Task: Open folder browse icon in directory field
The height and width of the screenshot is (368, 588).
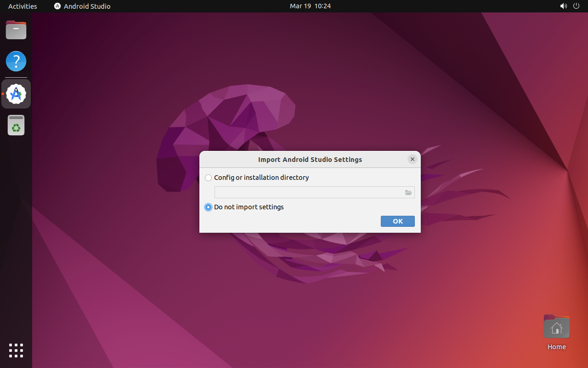Action: [x=408, y=192]
